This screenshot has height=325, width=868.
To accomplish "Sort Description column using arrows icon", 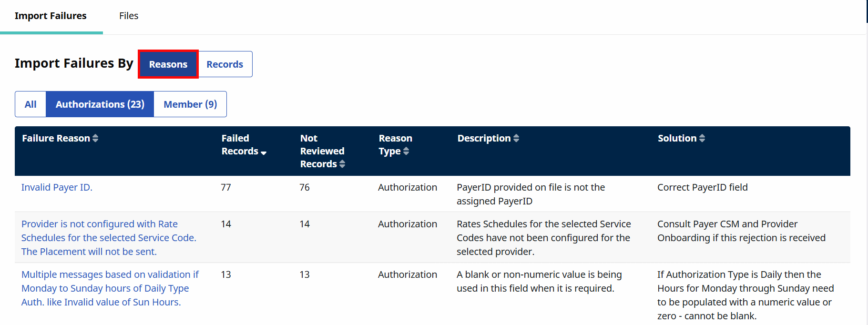I will 516,138.
